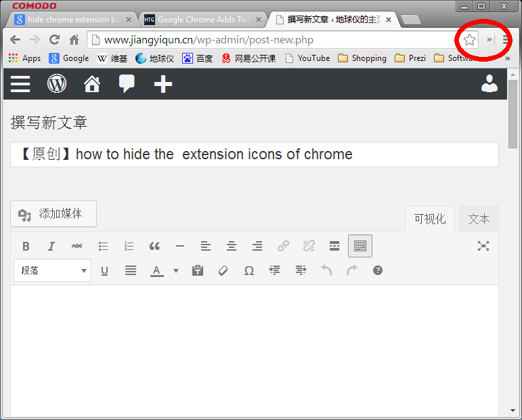Screen dimensions: 522x420
Task: Switch to the 文本 editor tab
Action: point(479,219)
